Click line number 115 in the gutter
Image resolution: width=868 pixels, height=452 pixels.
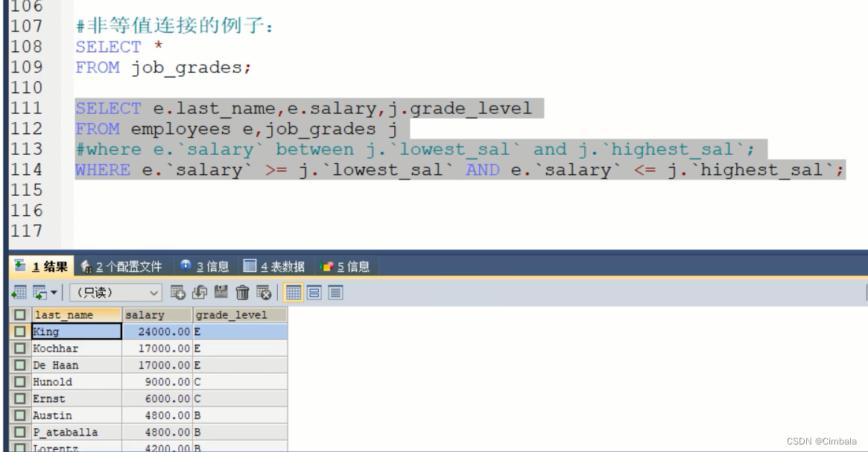tap(26, 190)
